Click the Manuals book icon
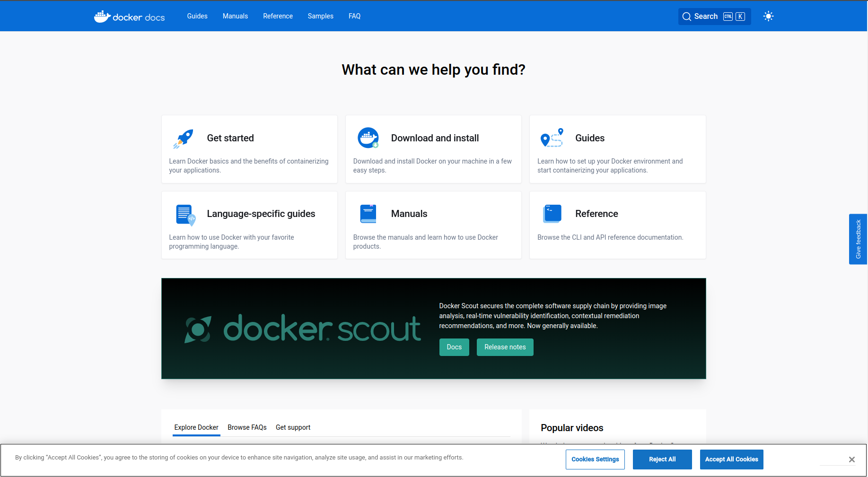Viewport: 868px width, 477px height. coord(368,214)
